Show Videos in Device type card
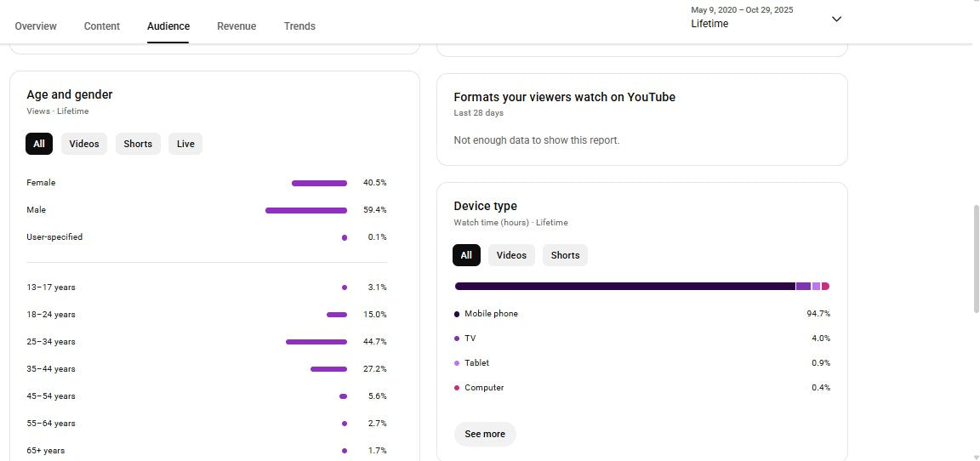 [511, 255]
